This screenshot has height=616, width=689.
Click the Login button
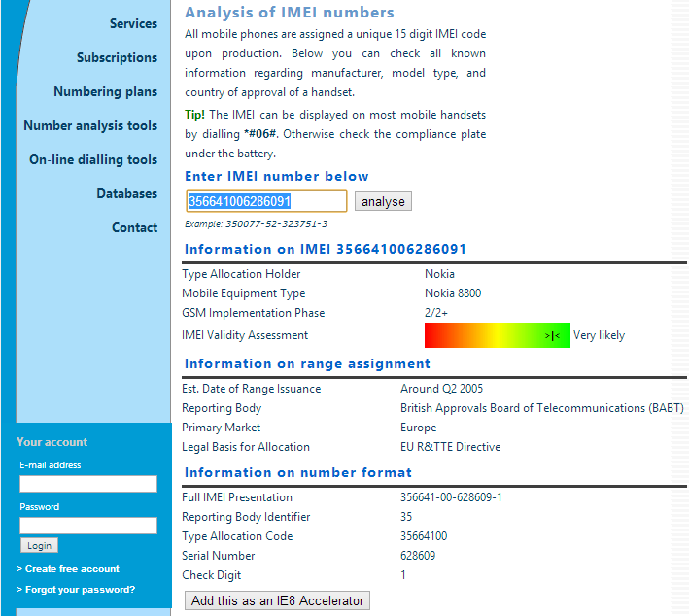click(39, 546)
